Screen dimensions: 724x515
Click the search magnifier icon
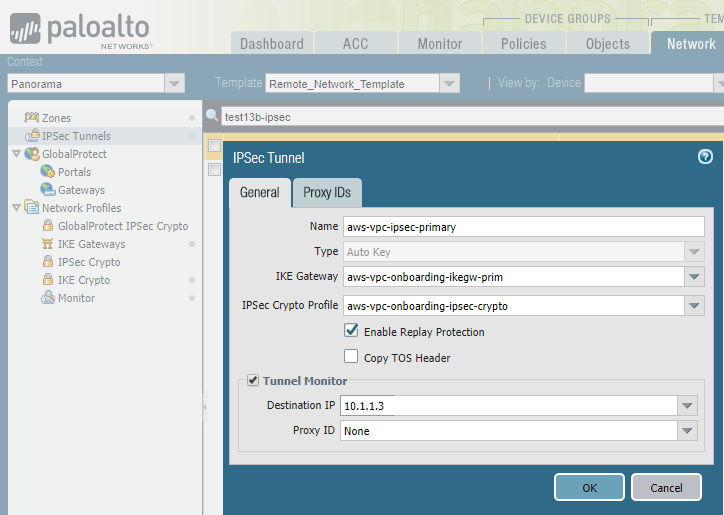tap(212, 115)
